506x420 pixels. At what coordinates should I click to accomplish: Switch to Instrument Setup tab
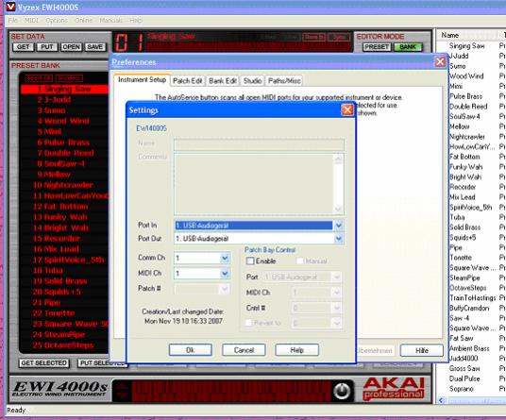142,79
